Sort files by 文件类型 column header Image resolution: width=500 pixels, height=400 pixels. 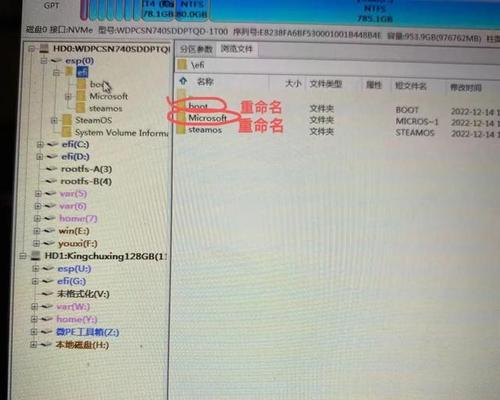point(326,84)
